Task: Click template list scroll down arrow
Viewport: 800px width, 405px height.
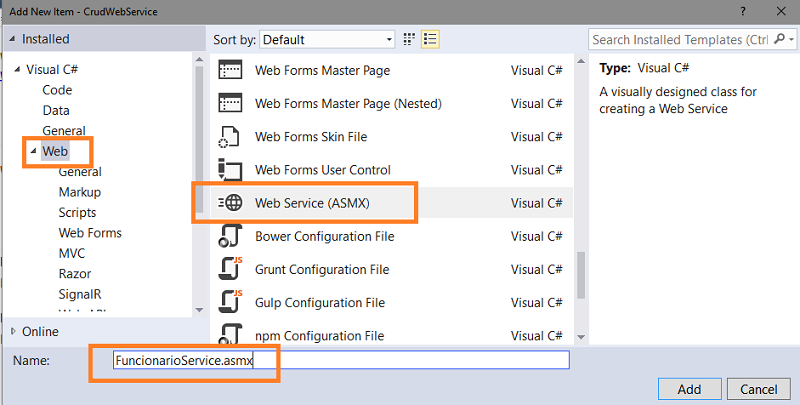Action: click(x=581, y=337)
